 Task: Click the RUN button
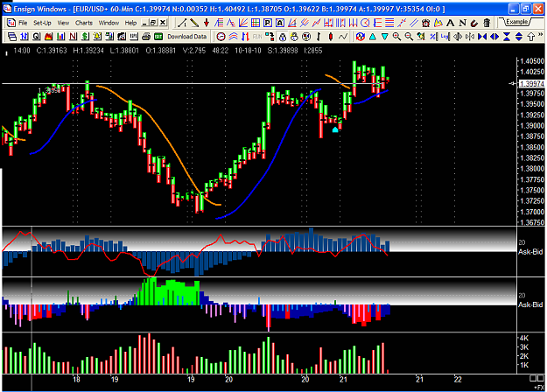pos(257,36)
